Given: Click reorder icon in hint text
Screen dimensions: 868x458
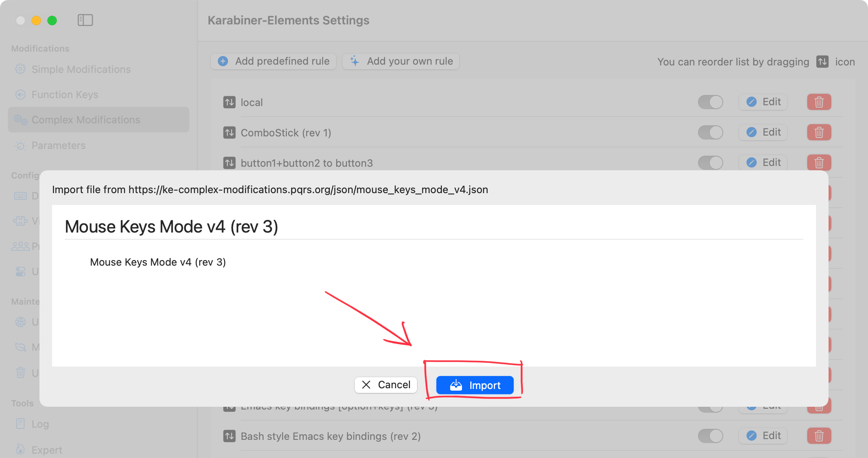Looking at the screenshot, I should pos(822,61).
